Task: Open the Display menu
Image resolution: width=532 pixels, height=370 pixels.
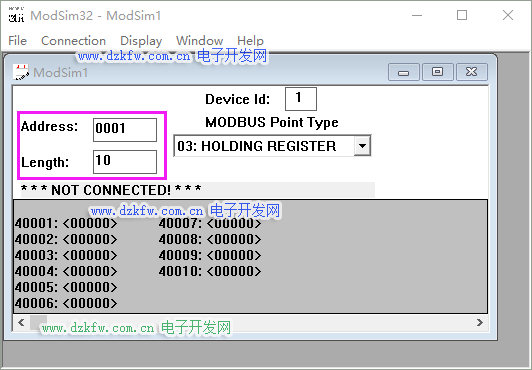Action: coord(141,41)
